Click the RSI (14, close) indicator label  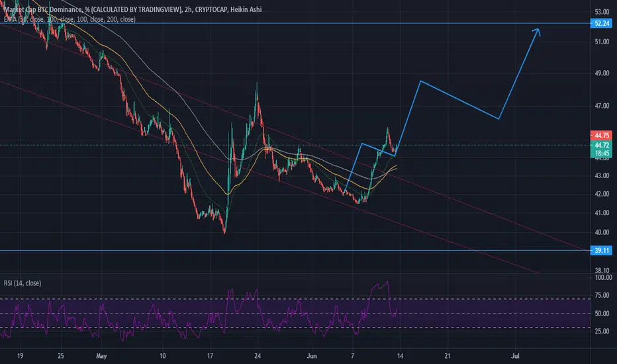23,283
